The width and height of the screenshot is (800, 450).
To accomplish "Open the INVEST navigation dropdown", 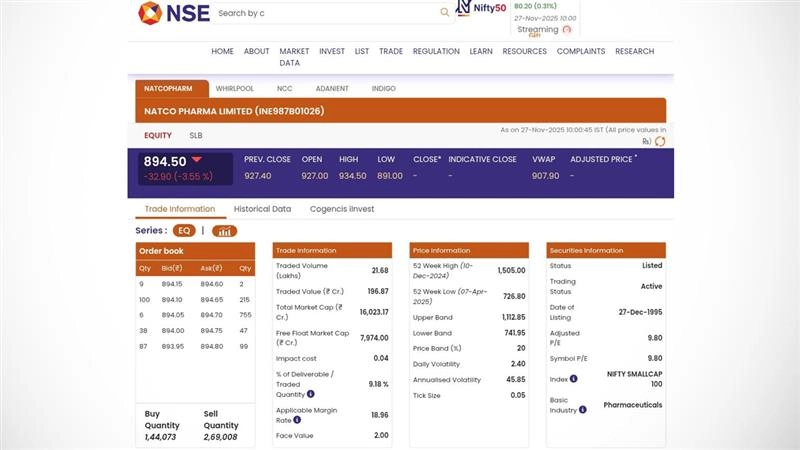I will 331,51.
